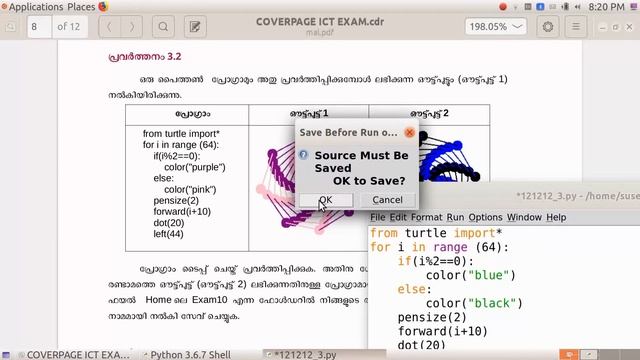640x360 pixels.
Task: Open PDF viewer view options gear
Action: [x=548, y=27]
